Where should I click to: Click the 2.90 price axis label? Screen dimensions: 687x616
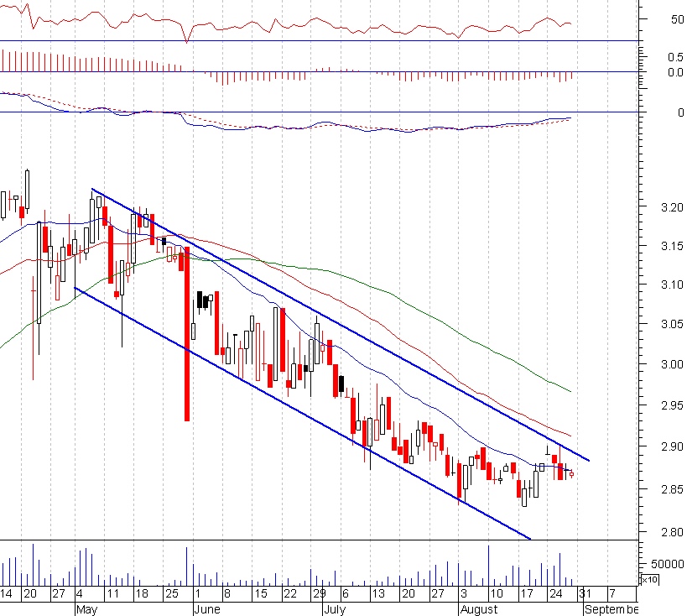[x=672, y=446]
